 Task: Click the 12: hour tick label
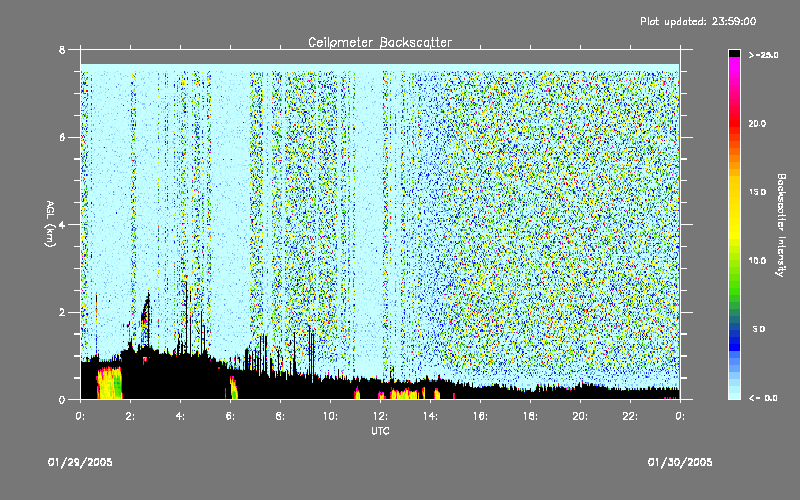[x=380, y=416]
